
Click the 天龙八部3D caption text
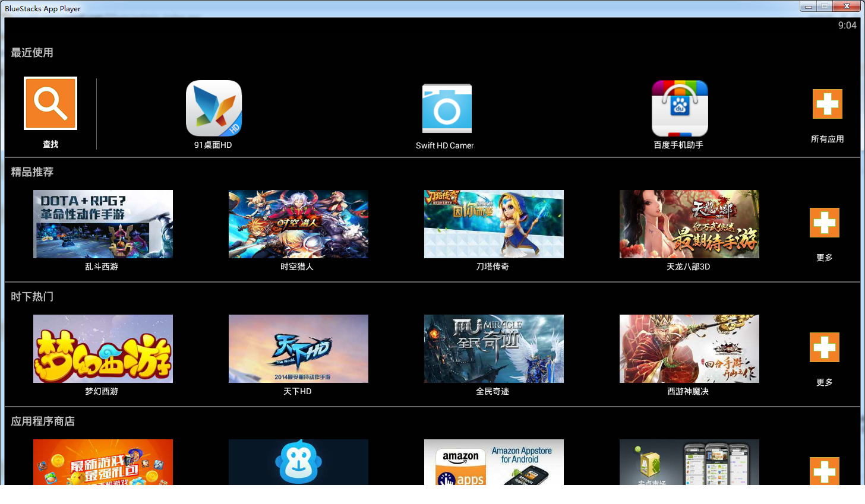pyautogui.click(x=688, y=267)
